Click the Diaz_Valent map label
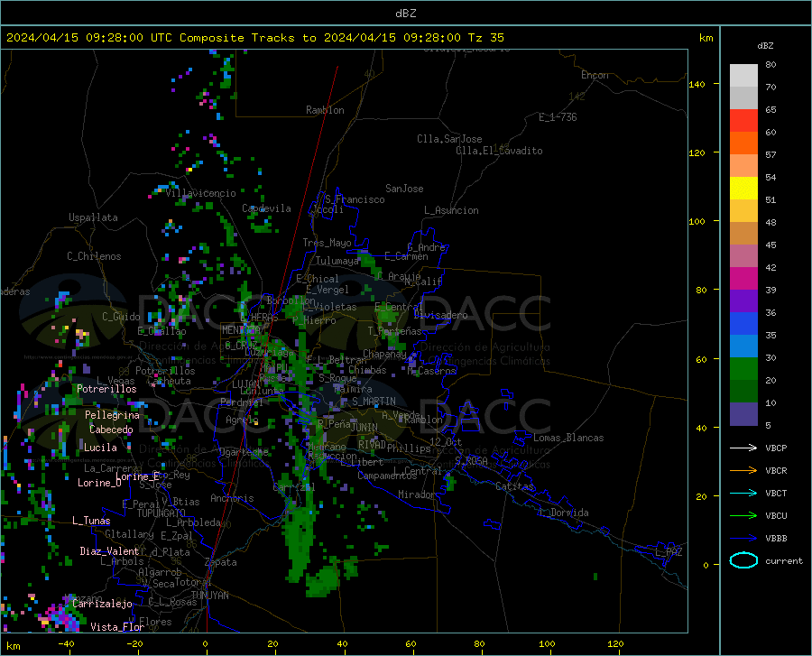 (x=109, y=551)
